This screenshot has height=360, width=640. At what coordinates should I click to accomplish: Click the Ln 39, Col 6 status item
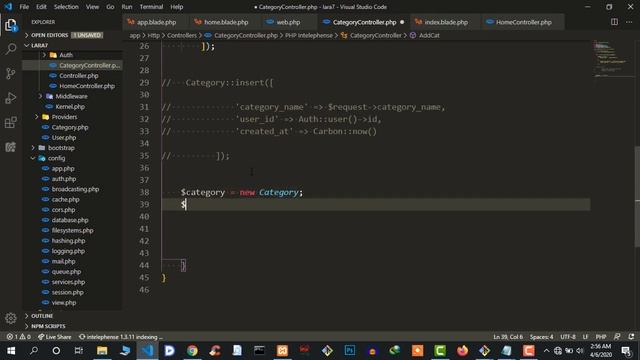tap(508, 337)
